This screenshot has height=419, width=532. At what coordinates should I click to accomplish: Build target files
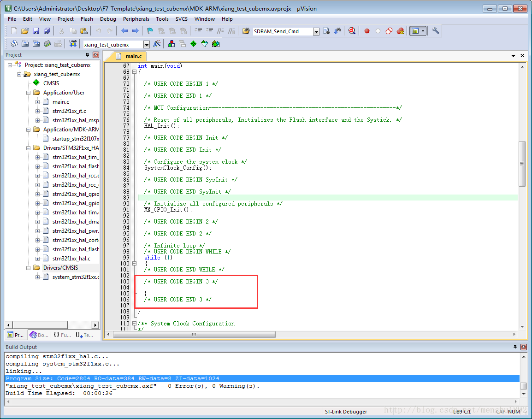25,43
